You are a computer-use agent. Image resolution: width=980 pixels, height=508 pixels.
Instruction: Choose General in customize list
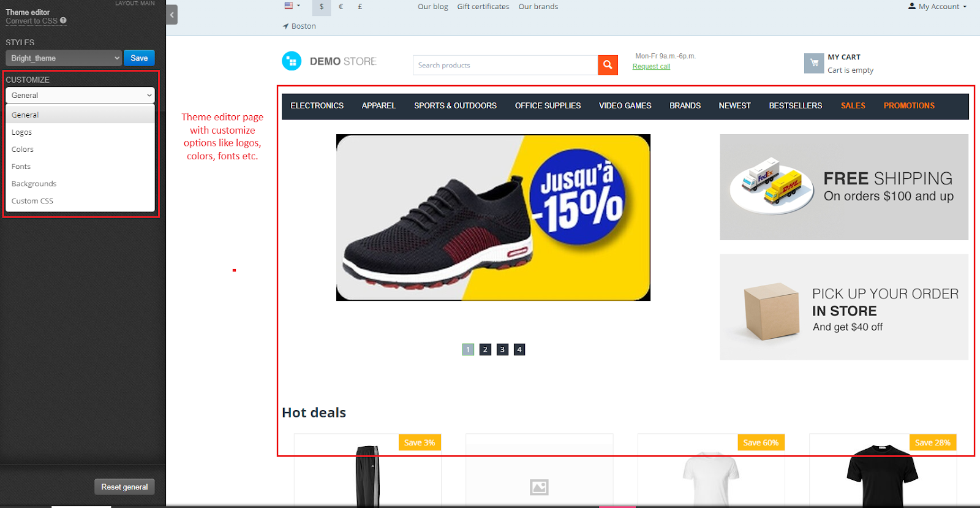click(x=80, y=115)
